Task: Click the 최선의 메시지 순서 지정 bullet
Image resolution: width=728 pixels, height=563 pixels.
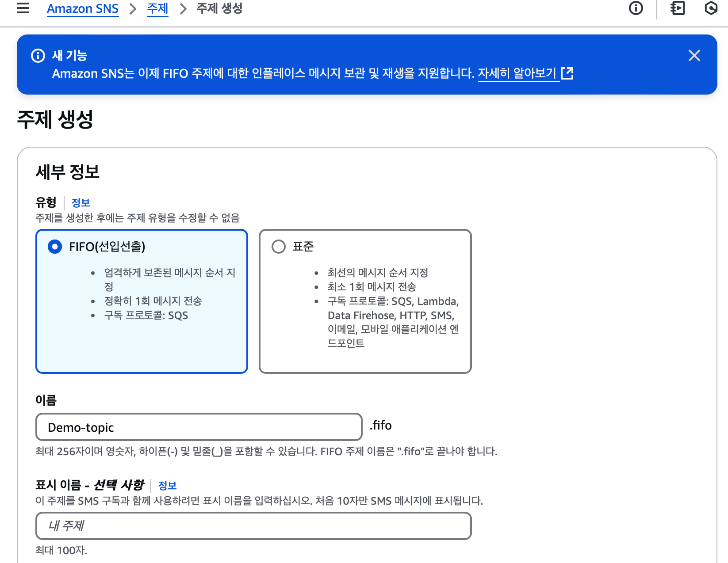Action: tap(378, 273)
